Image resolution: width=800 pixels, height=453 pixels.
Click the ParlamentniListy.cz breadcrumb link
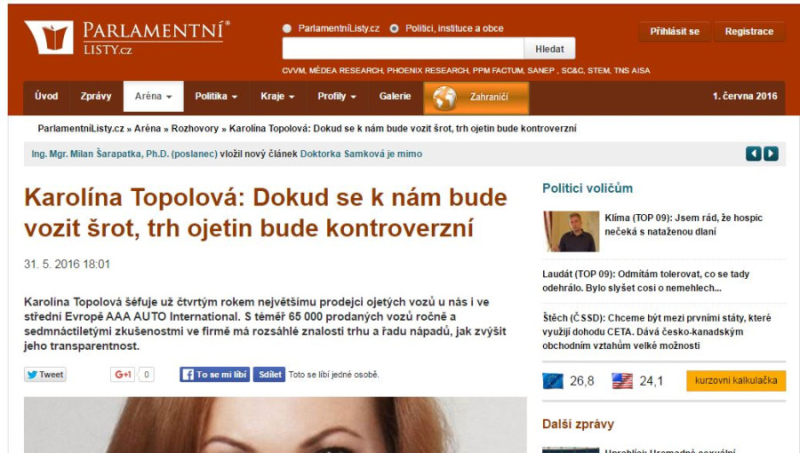(81, 129)
